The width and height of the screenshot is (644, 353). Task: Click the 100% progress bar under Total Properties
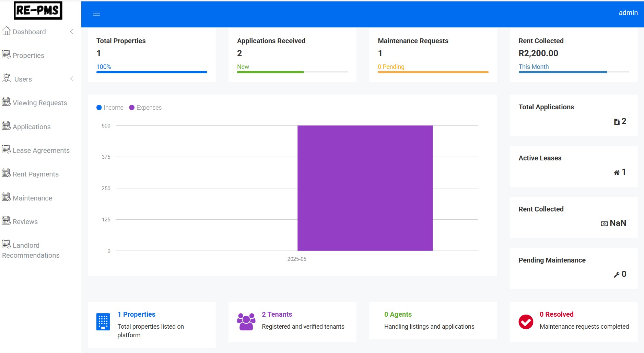point(151,72)
